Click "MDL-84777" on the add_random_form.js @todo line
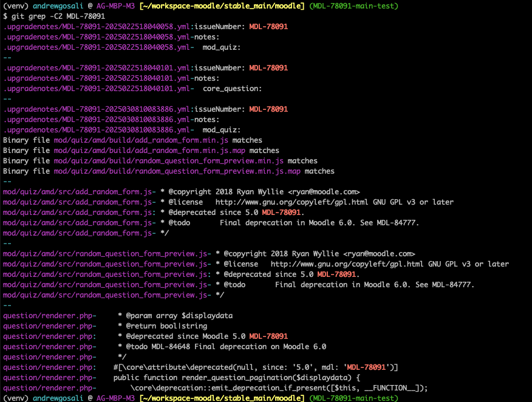The width and height of the screenshot is (532, 402). tap(395, 223)
